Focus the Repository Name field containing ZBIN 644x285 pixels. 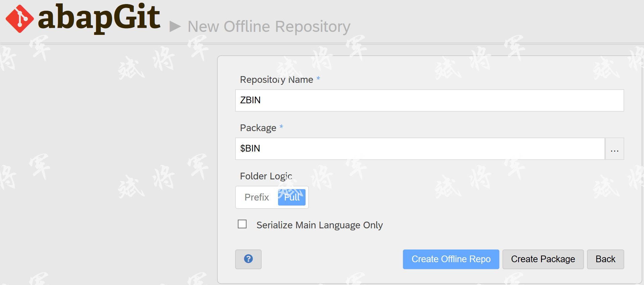click(429, 100)
